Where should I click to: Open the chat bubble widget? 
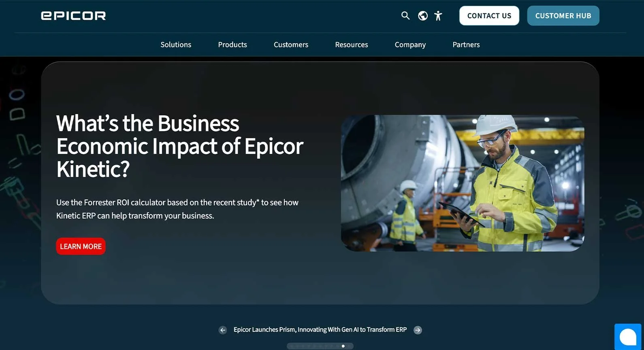(x=628, y=337)
